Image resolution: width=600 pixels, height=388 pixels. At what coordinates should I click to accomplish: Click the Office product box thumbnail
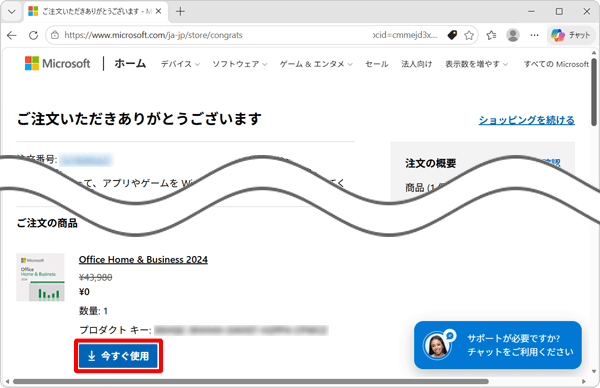pyautogui.click(x=40, y=277)
